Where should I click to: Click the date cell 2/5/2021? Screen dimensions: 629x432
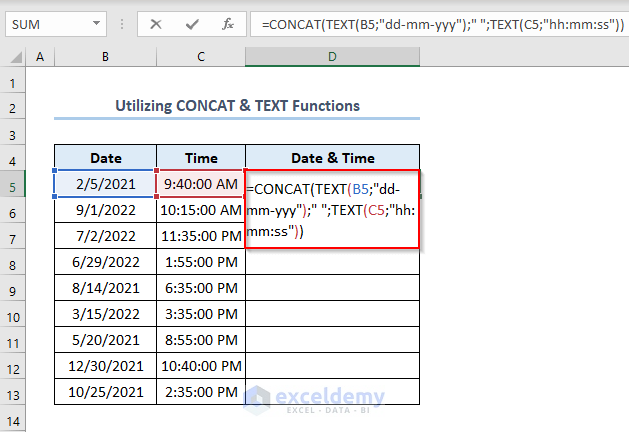click(104, 184)
